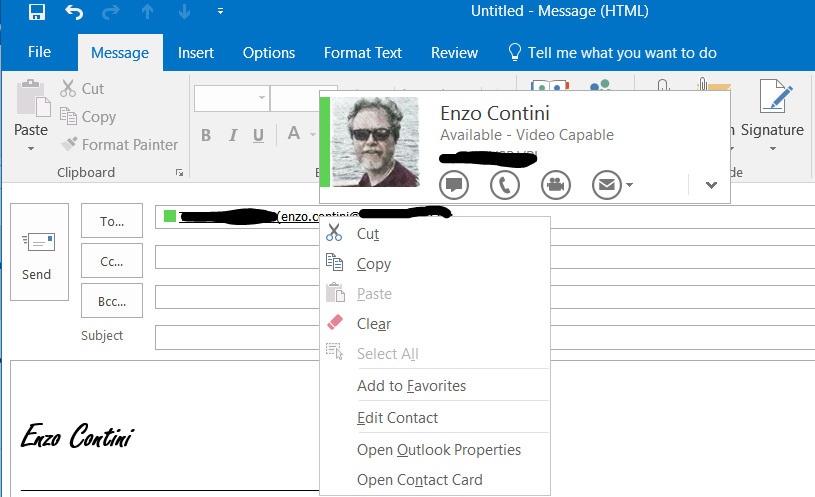
Task: Toggle Underline text formatting
Action: 258,135
